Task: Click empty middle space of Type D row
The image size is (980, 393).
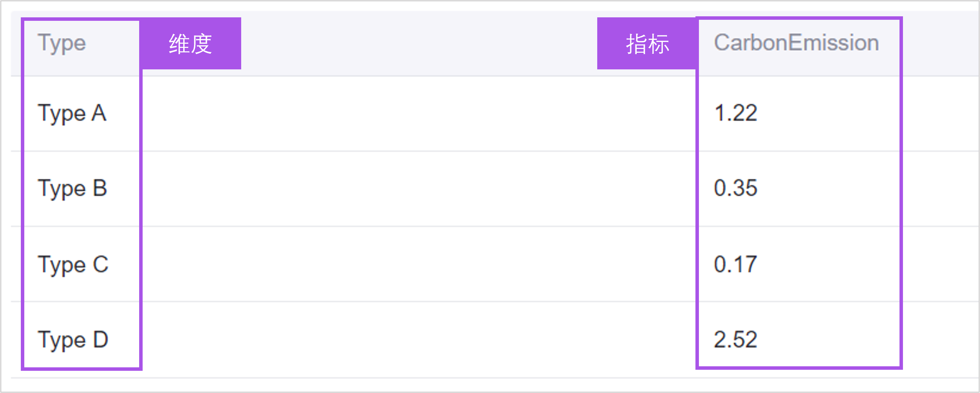Action: [x=419, y=340]
